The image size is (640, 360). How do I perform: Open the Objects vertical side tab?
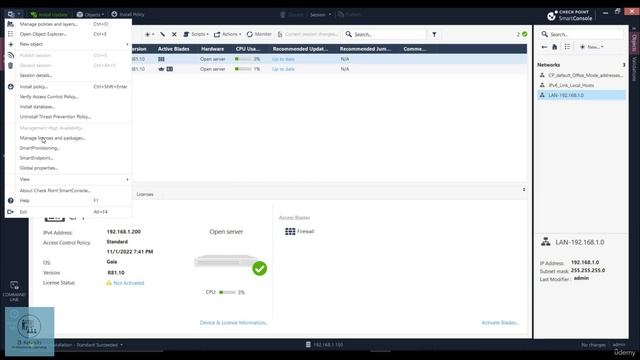click(634, 43)
